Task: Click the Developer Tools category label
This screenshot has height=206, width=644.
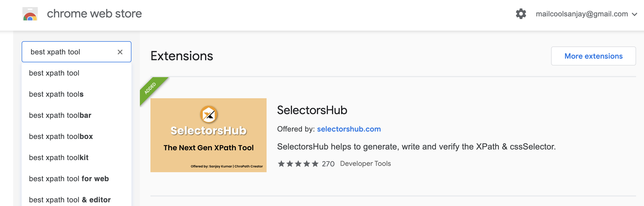Action: [x=365, y=164]
